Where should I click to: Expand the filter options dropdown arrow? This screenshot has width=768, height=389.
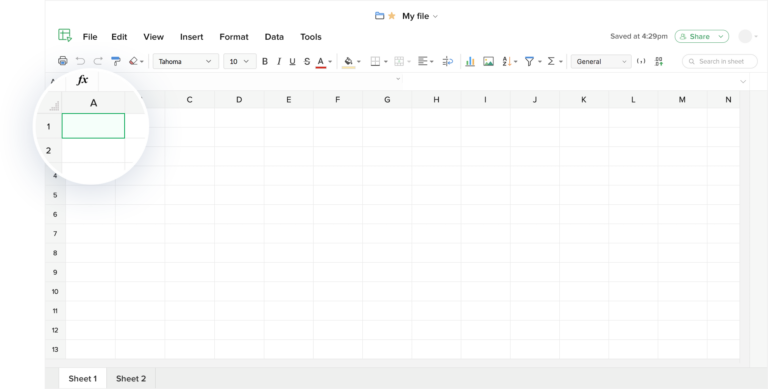coord(540,62)
